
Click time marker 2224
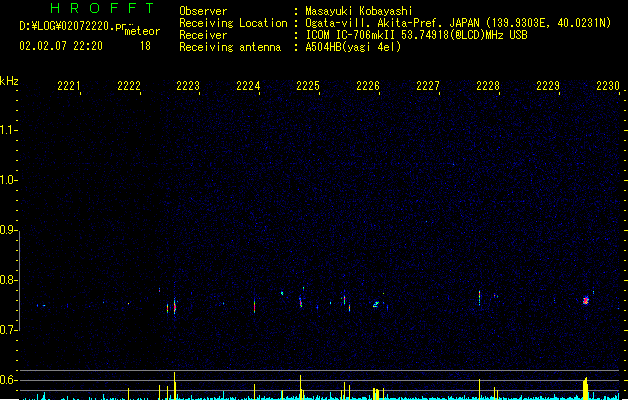(x=248, y=86)
